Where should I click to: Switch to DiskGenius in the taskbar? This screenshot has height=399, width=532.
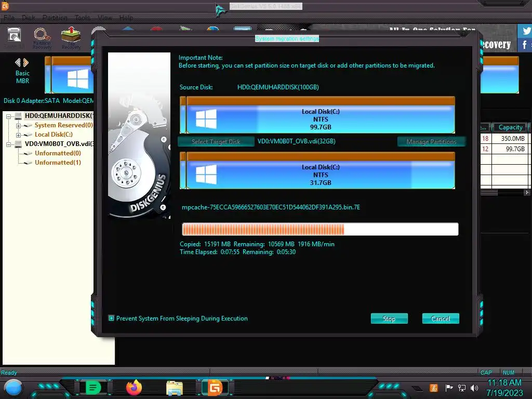pos(215,388)
